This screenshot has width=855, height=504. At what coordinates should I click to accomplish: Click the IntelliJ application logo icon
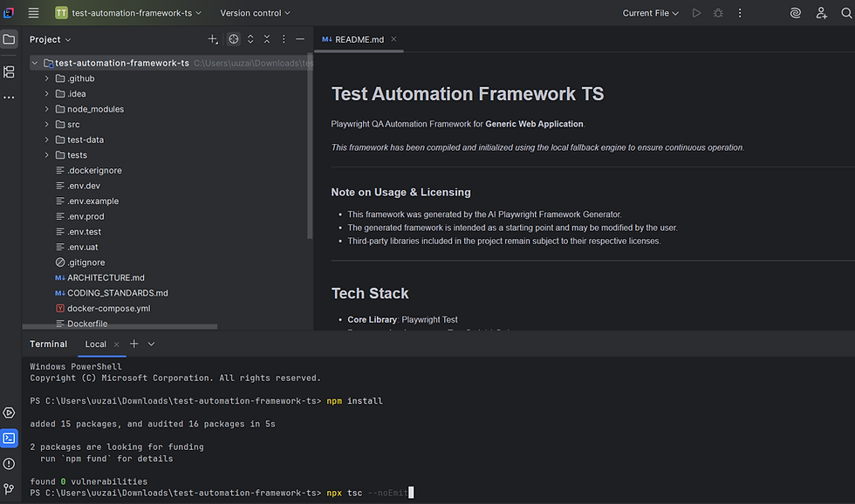pos(9,12)
